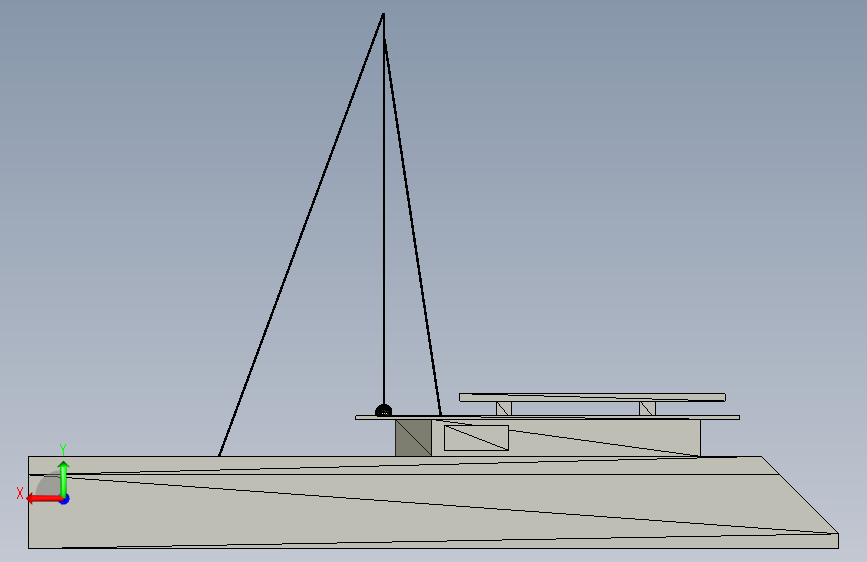Select the thin deck plate under mast

click(547, 418)
